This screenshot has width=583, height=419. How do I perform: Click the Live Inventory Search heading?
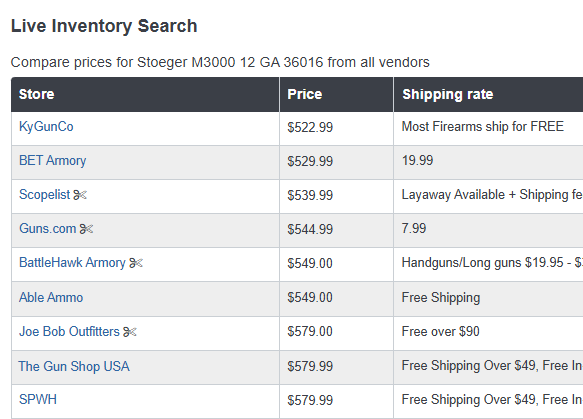tap(104, 26)
